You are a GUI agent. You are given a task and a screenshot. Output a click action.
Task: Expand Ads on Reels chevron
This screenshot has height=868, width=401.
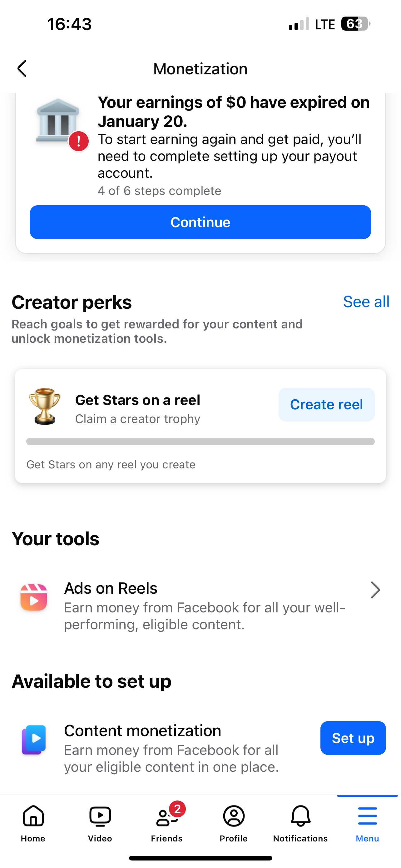(x=375, y=590)
